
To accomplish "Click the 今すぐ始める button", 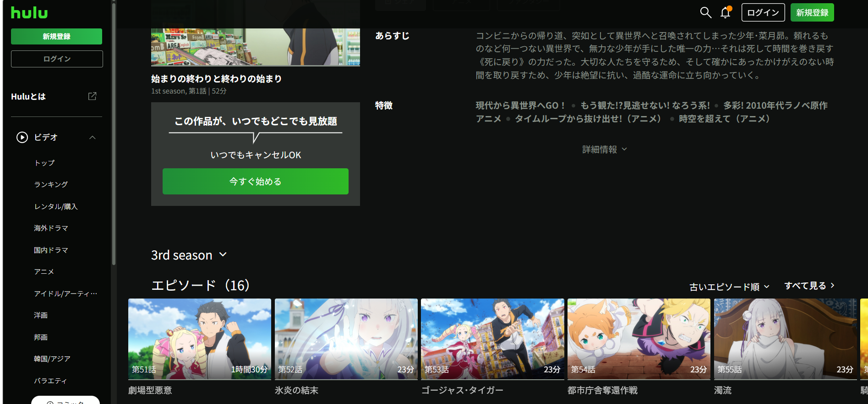I will tap(256, 182).
